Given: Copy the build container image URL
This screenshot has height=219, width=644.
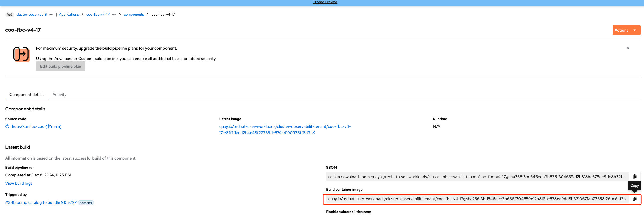Looking at the screenshot, I should [634, 199].
